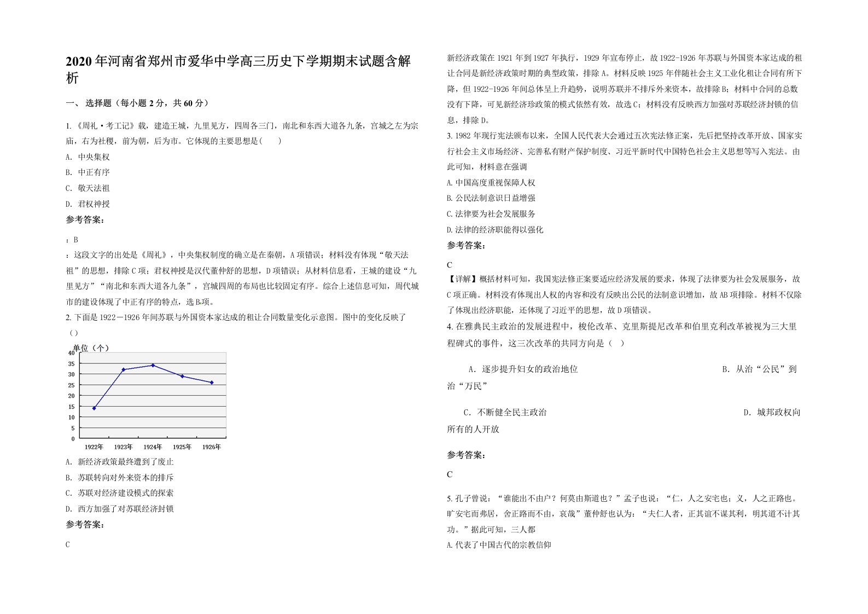This screenshot has height=614, width=868.
Task: Click question 4 text '在雅典民主政治的发展进程中'
Action: [x=622, y=335]
